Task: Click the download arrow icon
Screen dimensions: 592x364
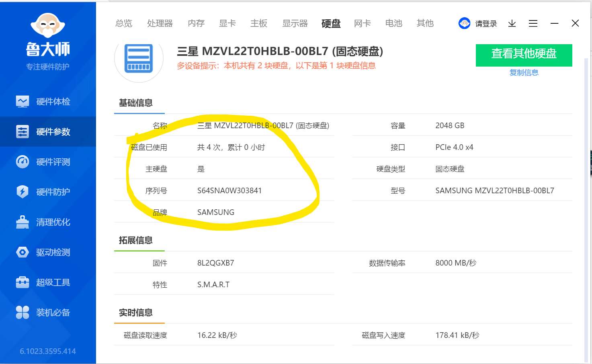Action: point(512,23)
